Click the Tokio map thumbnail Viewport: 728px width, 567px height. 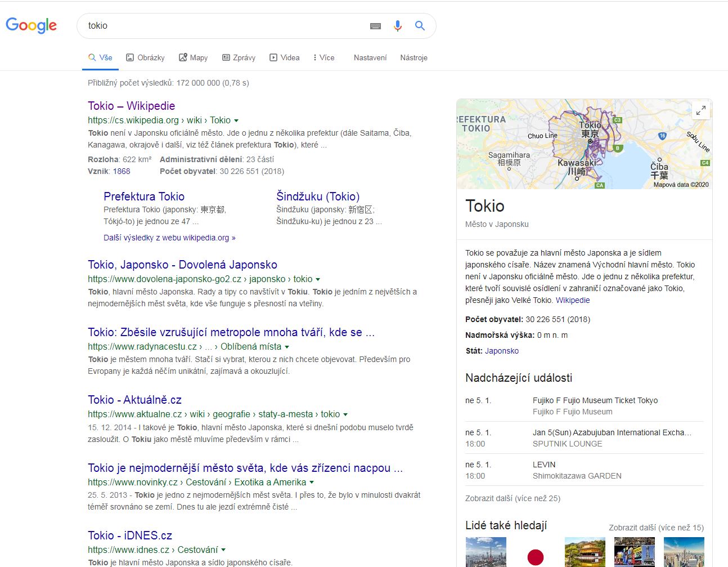(x=584, y=144)
